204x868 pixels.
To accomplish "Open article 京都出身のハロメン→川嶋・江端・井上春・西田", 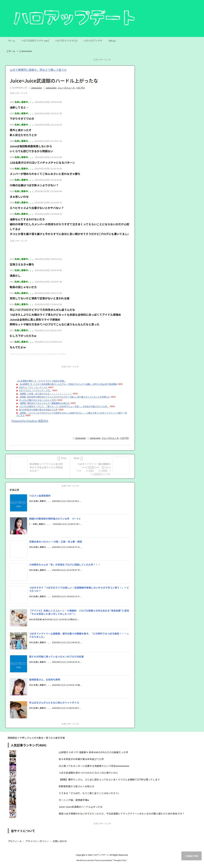I will click(56, 542).
